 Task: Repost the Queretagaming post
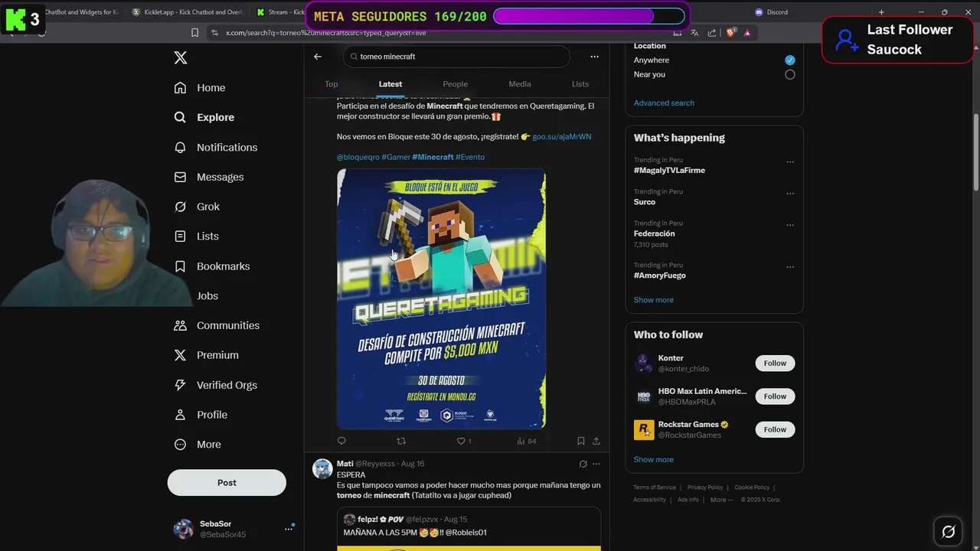401,441
